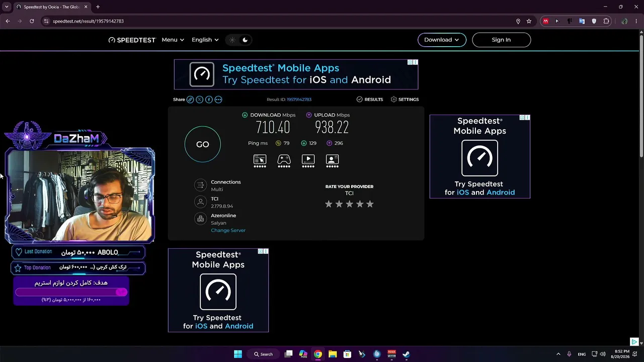Rate TCI two stars

click(339, 204)
